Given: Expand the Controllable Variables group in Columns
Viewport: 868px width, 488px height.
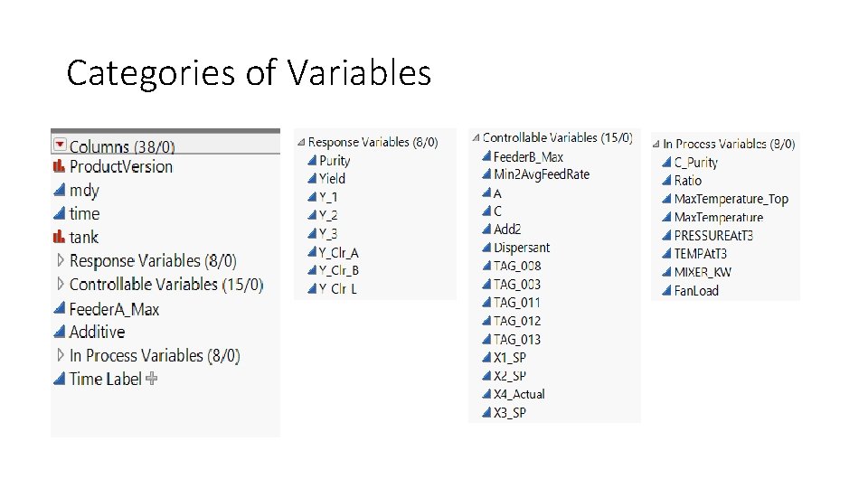Looking at the screenshot, I should [x=61, y=284].
